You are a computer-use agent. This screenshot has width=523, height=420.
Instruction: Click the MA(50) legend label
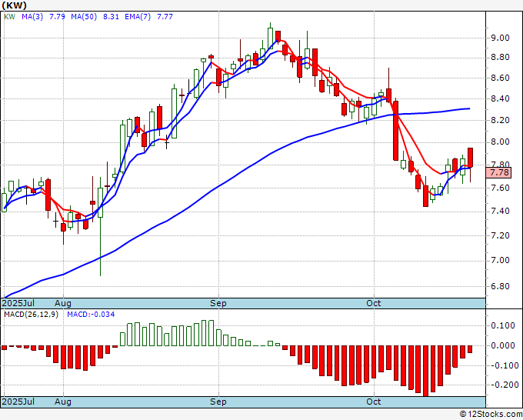(x=84, y=17)
